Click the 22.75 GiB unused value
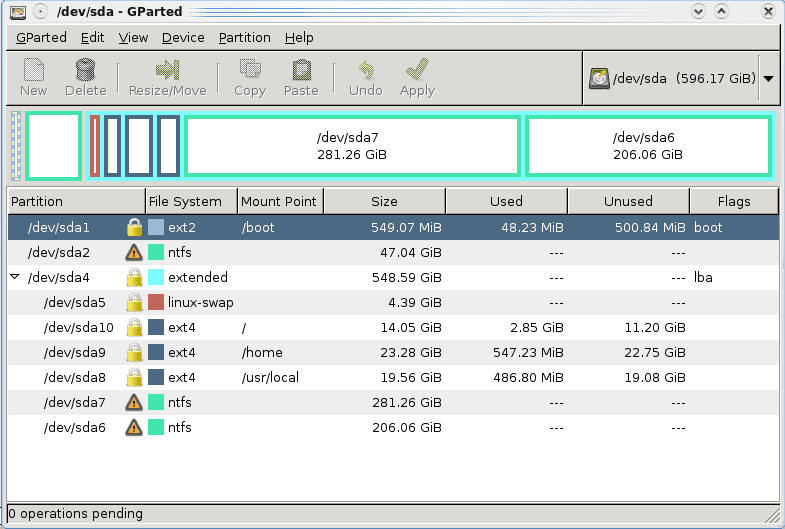 [x=655, y=352]
